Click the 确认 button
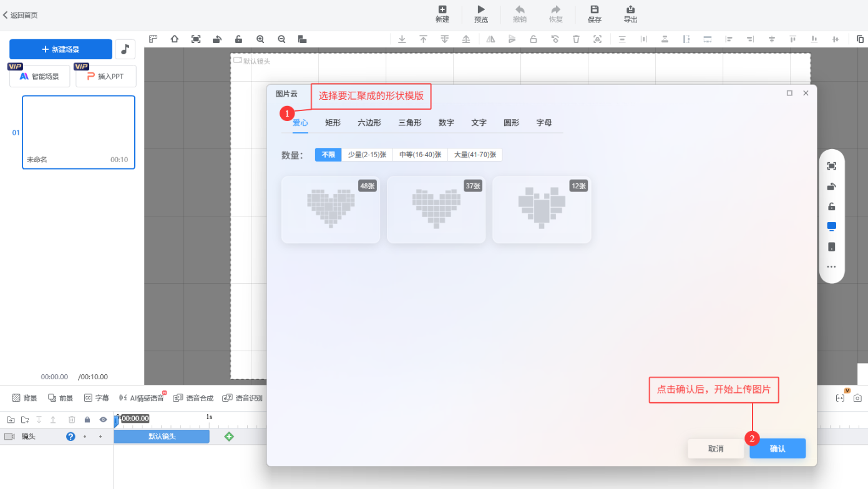The height and width of the screenshot is (489, 868). coord(778,449)
